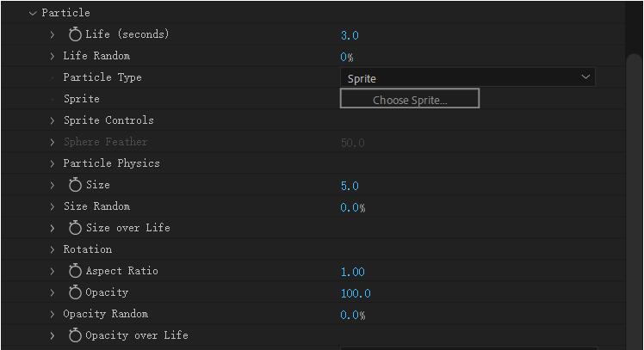Click the Aspect Ratio value 1.00
Image resolution: width=644 pixels, height=350 pixels.
(x=352, y=272)
